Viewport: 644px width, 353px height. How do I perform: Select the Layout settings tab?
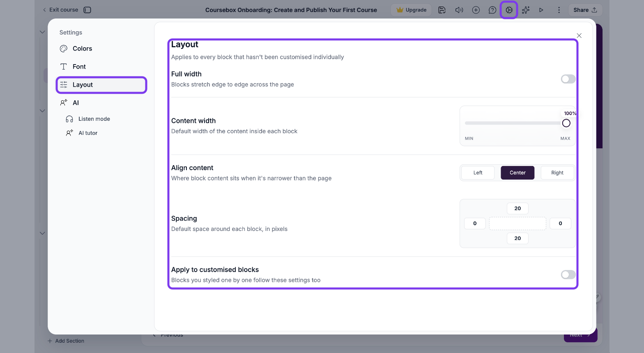[x=101, y=85]
